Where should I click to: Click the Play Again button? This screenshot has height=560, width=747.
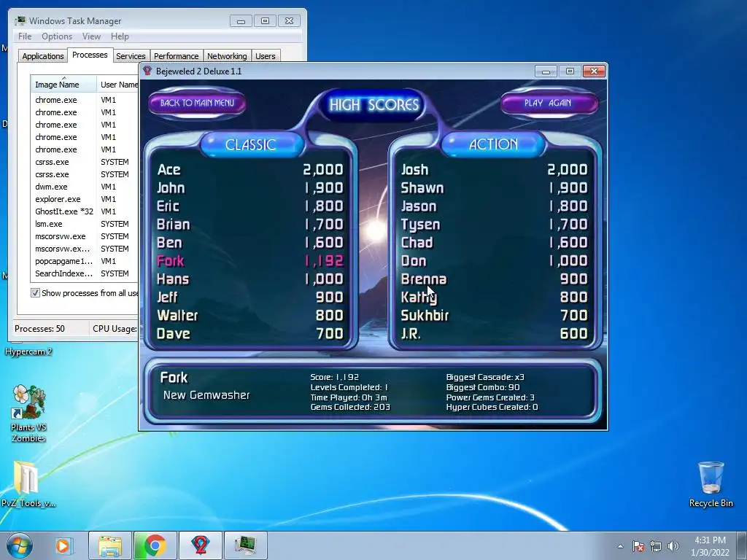(548, 103)
